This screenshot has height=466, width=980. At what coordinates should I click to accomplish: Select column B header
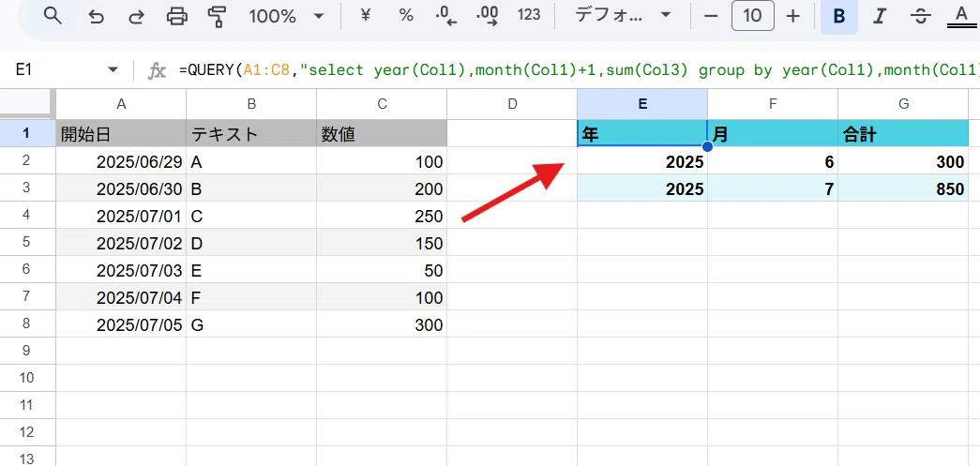coord(251,104)
